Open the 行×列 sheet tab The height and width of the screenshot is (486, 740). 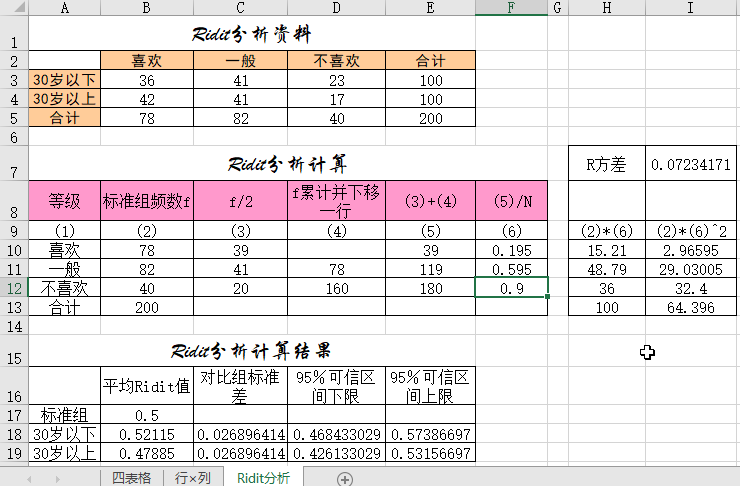point(193,478)
